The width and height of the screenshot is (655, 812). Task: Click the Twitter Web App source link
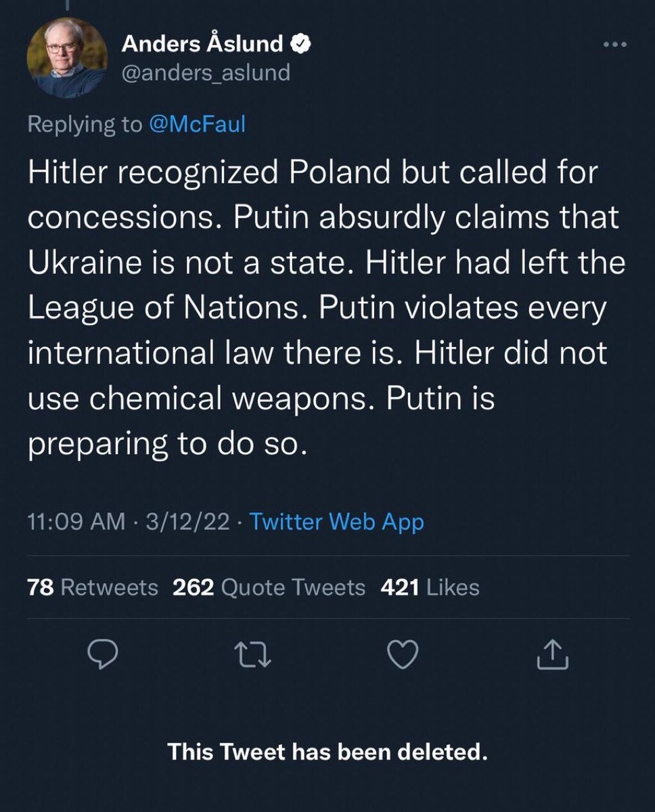[337, 522]
